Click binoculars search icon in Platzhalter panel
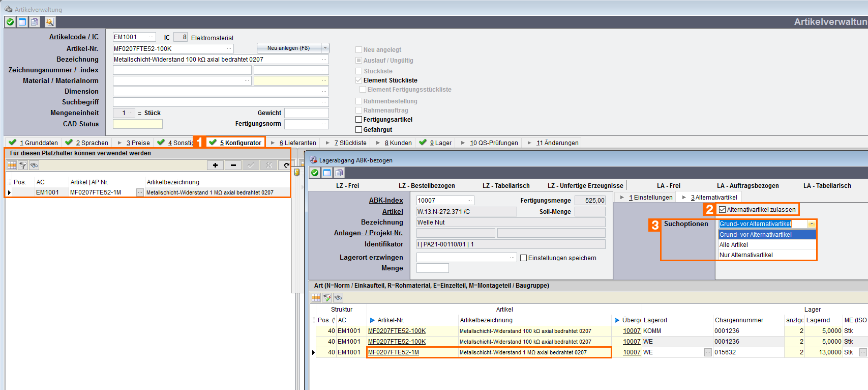Image resolution: width=868 pixels, height=390 pixels. pyautogui.click(x=34, y=165)
